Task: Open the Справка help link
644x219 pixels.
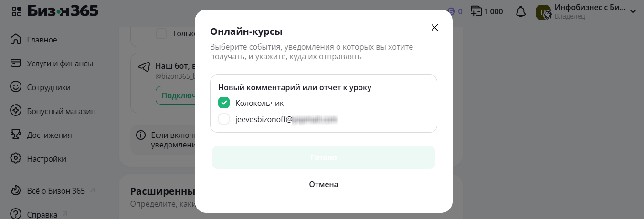Action: pos(42,214)
